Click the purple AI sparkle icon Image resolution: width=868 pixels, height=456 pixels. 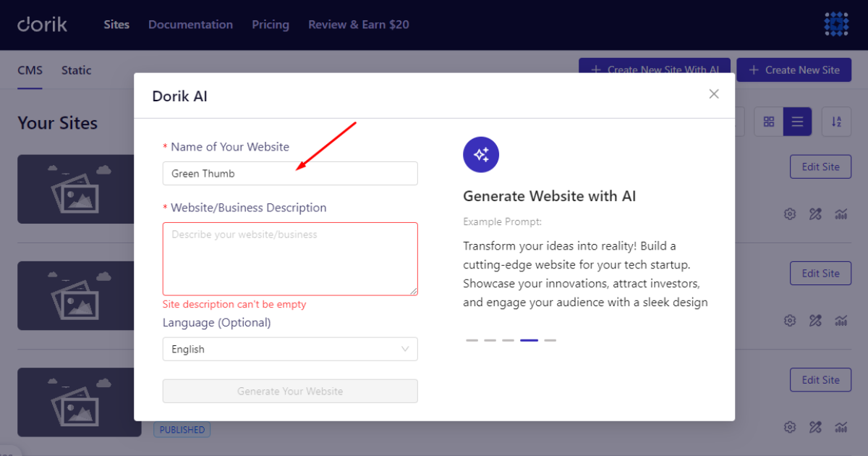481,154
